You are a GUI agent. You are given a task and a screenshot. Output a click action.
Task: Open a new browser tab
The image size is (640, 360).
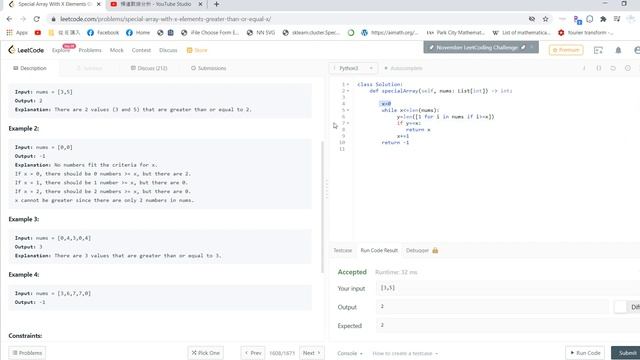point(216,4)
